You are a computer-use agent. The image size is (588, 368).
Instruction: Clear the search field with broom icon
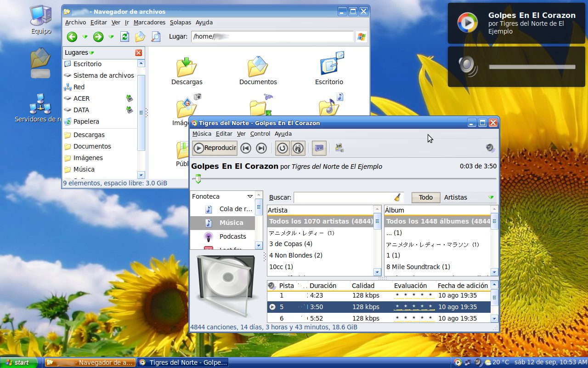click(x=397, y=197)
